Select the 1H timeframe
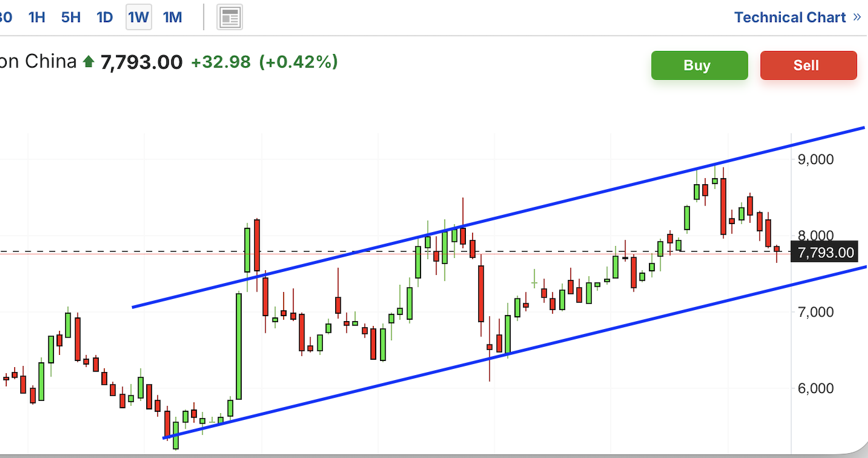Screen dimensions: 868x458 pos(37,17)
